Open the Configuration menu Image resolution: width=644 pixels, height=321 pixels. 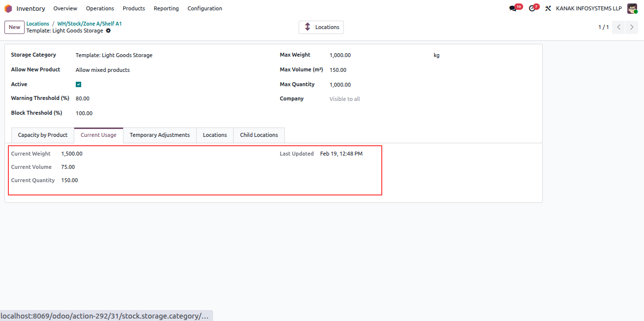(x=205, y=8)
